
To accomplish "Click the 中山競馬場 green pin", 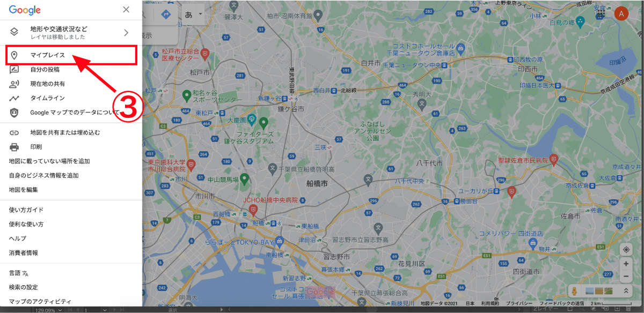I will [245, 178].
